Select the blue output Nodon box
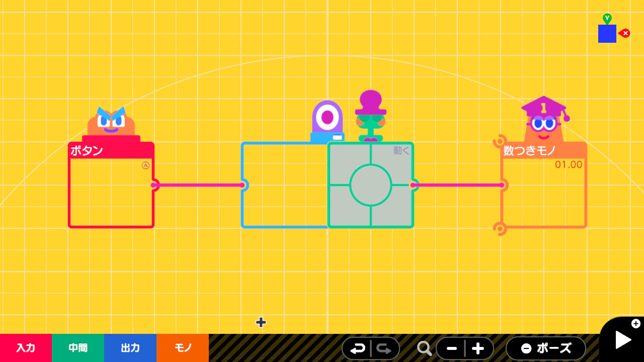644x362 pixels. tap(285, 185)
